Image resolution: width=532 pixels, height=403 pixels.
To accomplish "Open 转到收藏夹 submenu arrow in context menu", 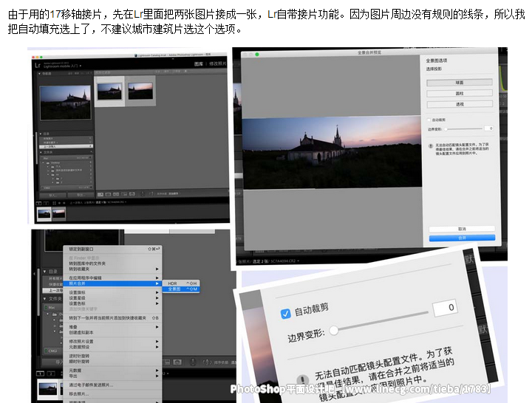I will (157, 269).
